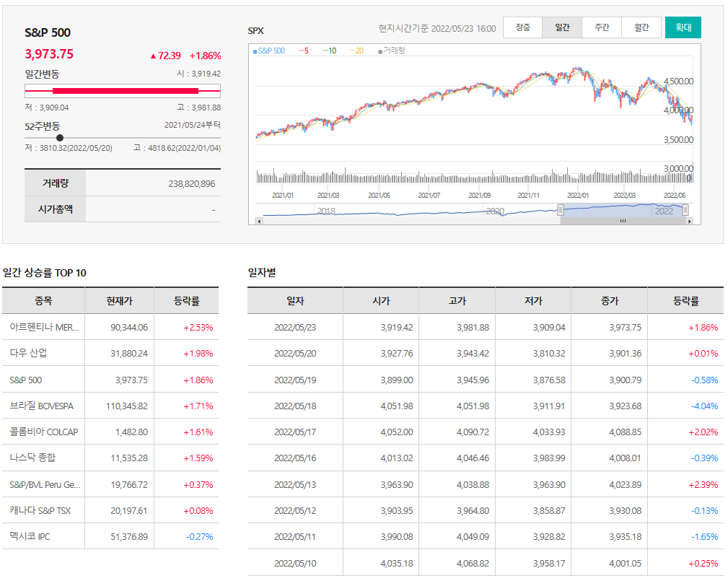Image resolution: width=728 pixels, height=581 pixels.
Task: Toggle the 5-day moving average legend
Action: point(303,51)
